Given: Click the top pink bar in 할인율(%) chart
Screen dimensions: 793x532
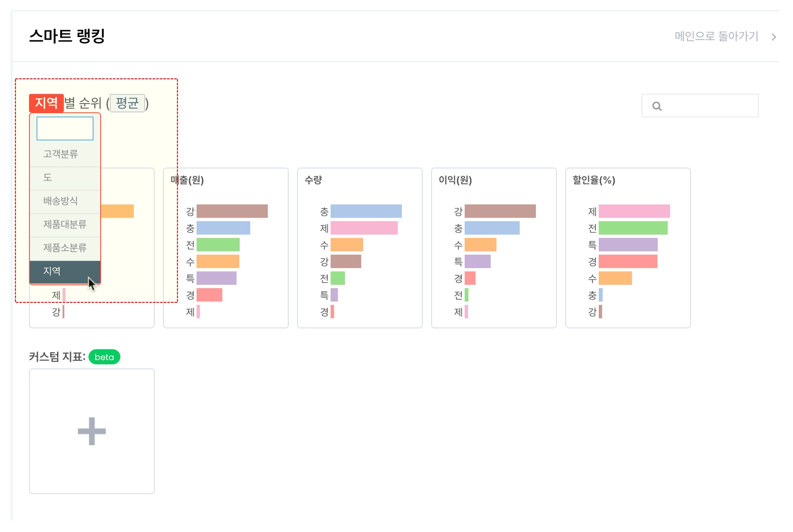Looking at the screenshot, I should (634, 211).
